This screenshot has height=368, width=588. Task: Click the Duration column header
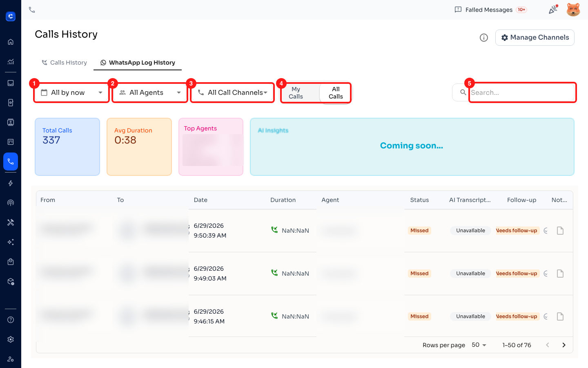coord(283,200)
